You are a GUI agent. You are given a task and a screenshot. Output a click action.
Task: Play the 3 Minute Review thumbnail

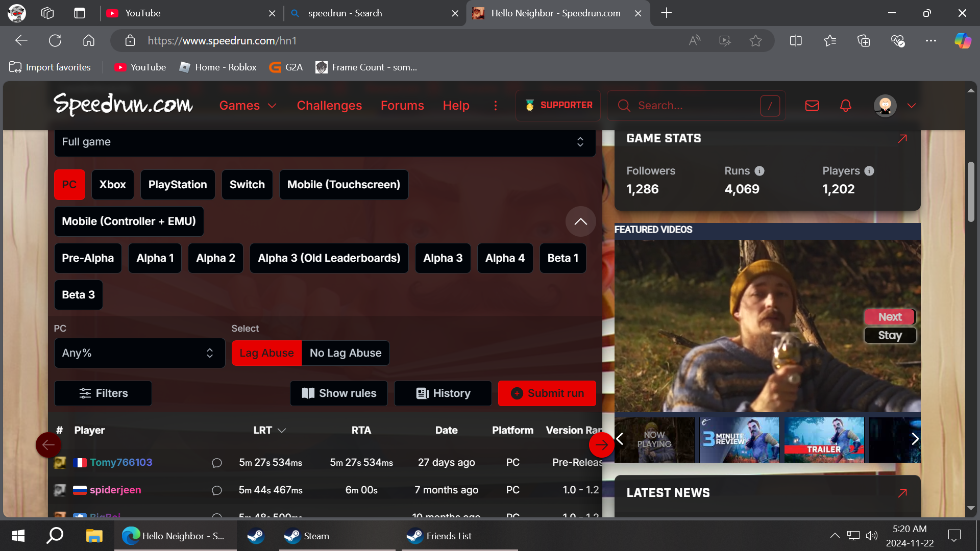click(x=739, y=440)
